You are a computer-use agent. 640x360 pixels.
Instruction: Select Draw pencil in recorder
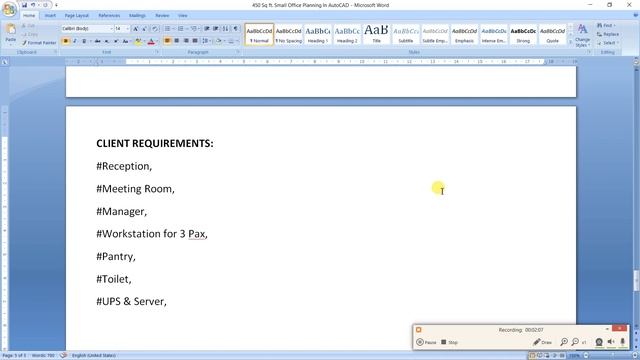[542, 342]
